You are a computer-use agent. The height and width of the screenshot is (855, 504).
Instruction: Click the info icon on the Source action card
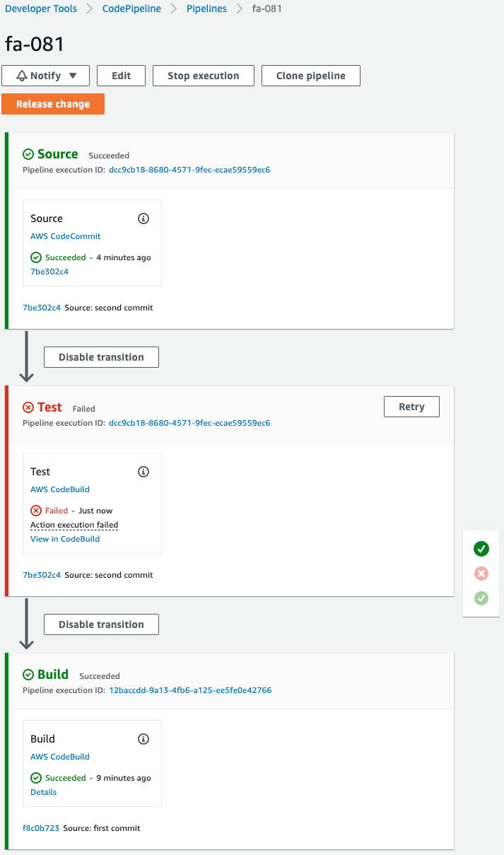tap(143, 219)
